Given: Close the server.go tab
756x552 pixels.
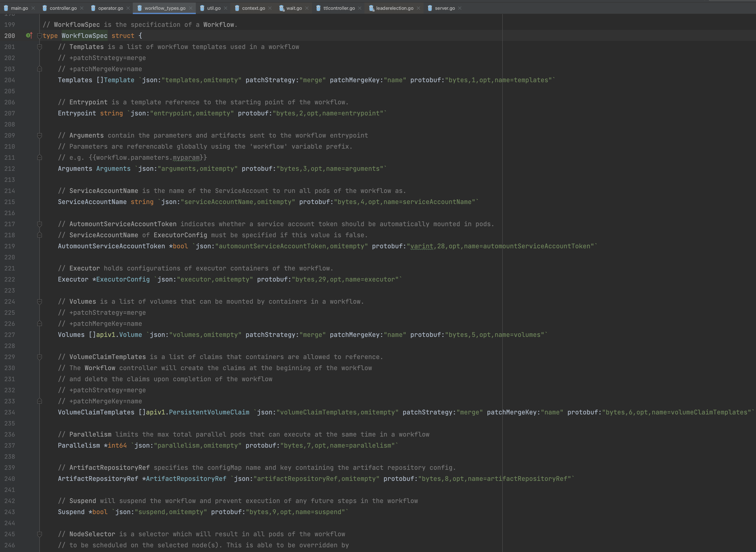Looking at the screenshot, I should pos(460,8).
